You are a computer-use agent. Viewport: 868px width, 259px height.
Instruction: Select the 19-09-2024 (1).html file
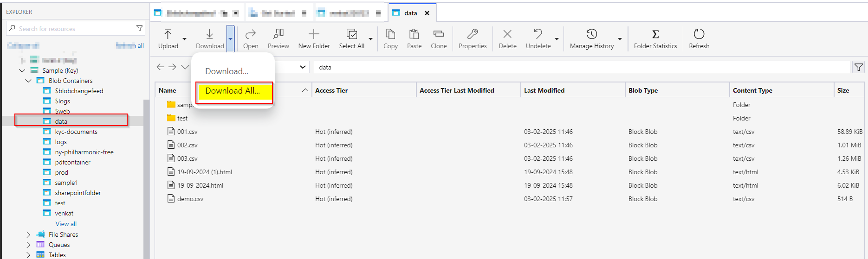point(510,172)
